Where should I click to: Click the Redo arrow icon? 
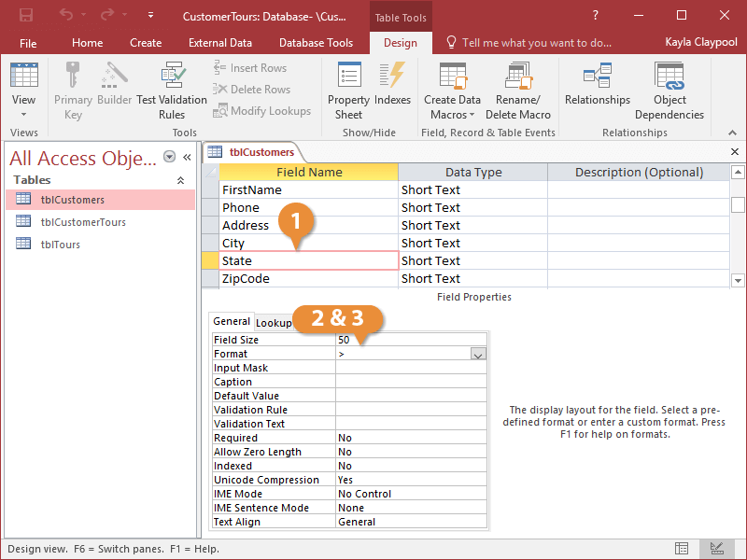click(107, 15)
